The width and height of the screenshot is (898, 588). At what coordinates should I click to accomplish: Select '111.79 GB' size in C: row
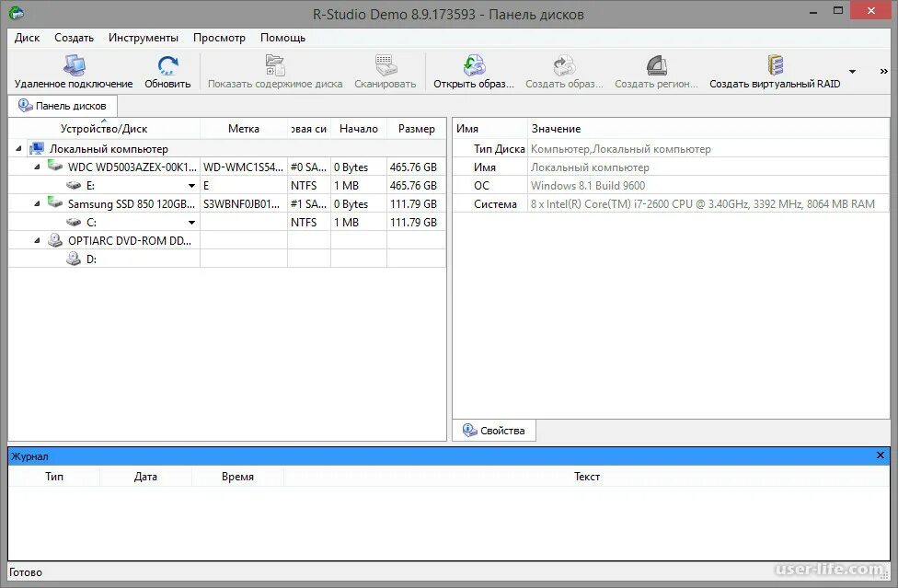(417, 222)
